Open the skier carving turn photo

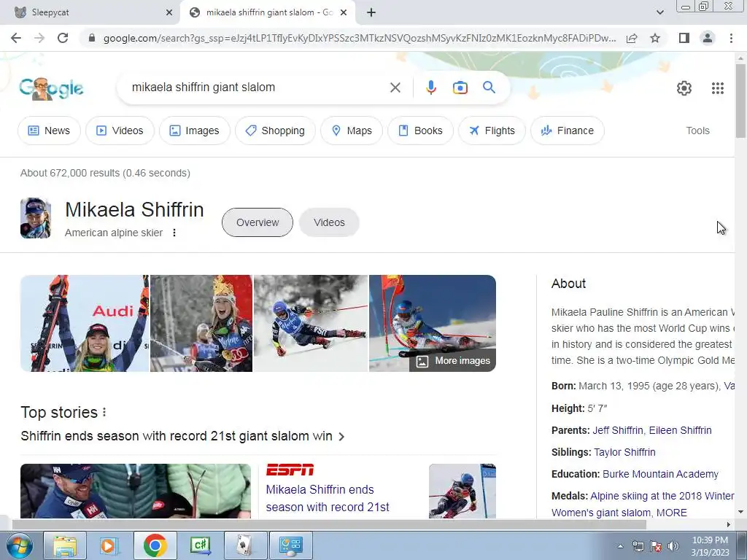coord(311,323)
